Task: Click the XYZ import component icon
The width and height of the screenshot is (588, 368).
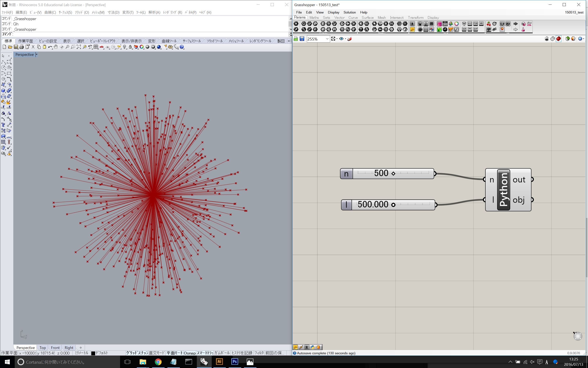Action: point(470,24)
